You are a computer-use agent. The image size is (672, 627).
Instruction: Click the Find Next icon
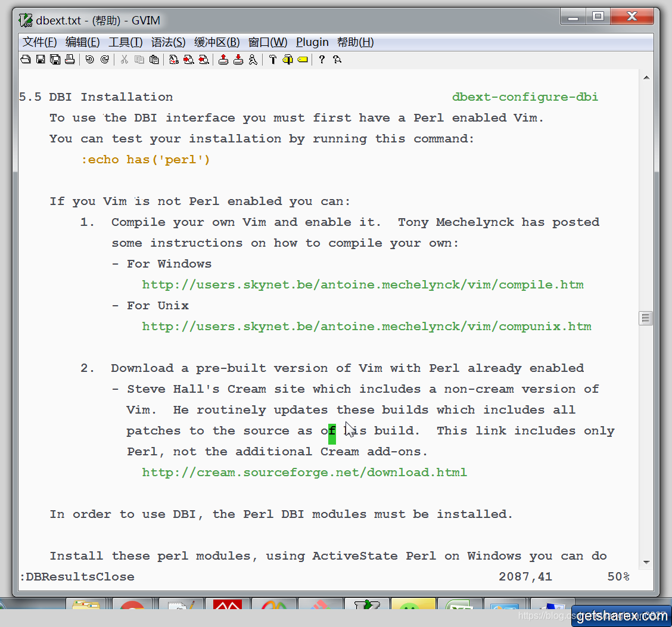point(189,60)
